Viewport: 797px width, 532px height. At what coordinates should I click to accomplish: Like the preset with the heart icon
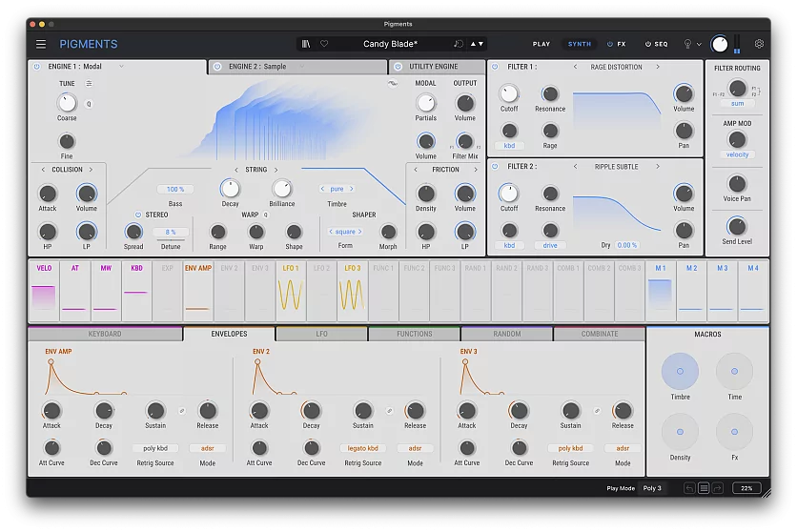click(324, 44)
